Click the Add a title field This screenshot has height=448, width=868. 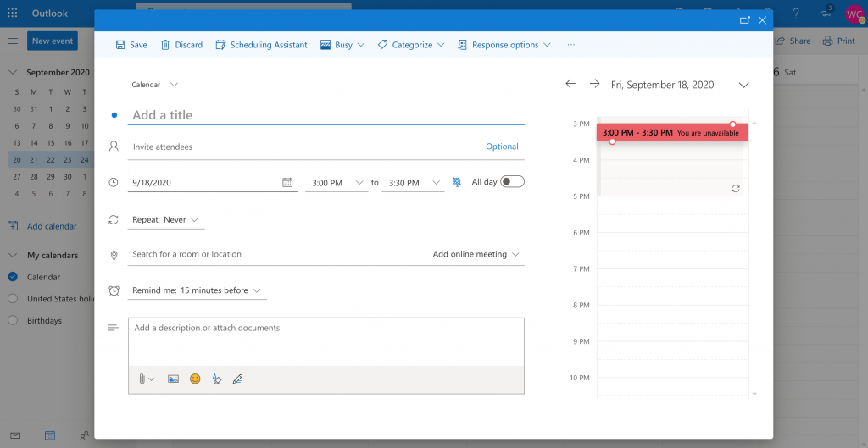click(326, 115)
